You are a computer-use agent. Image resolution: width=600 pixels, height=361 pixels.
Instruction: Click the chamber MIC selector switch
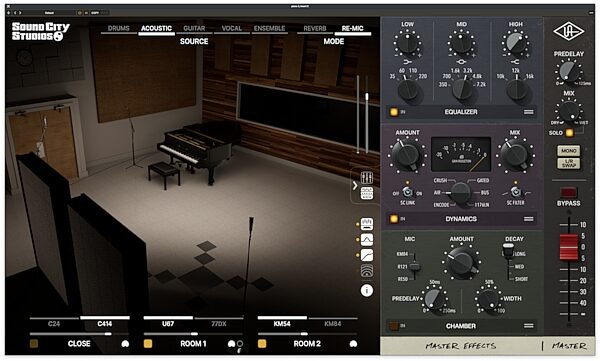[x=414, y=266]
